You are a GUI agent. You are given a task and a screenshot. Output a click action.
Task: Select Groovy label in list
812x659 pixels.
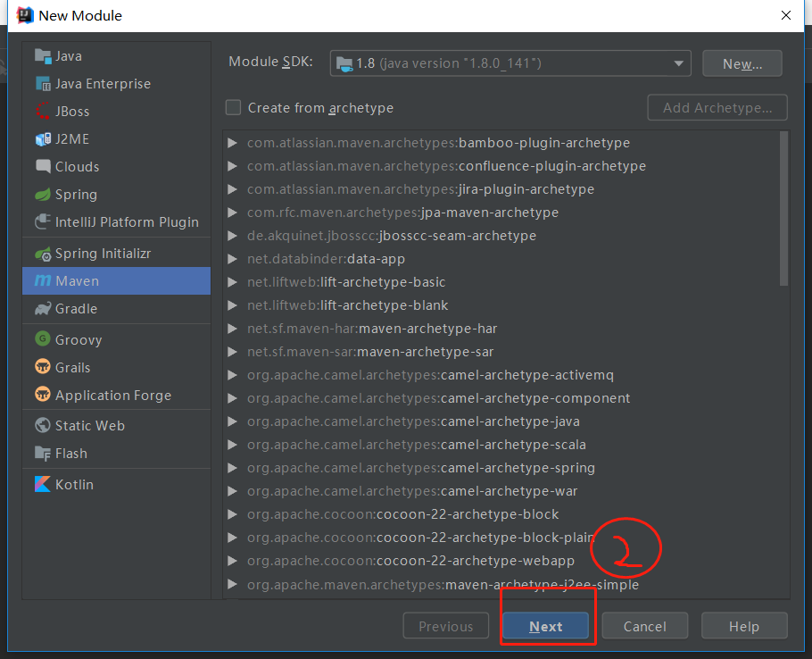(79, 340)
